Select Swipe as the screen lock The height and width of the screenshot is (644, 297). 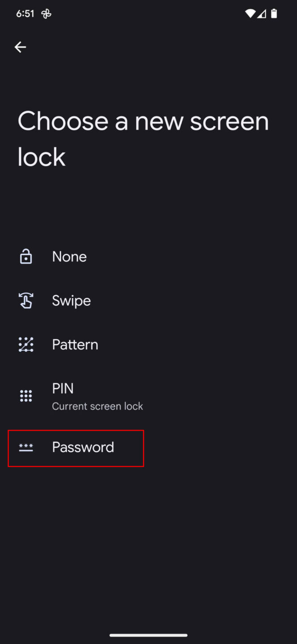coord(71,300)
